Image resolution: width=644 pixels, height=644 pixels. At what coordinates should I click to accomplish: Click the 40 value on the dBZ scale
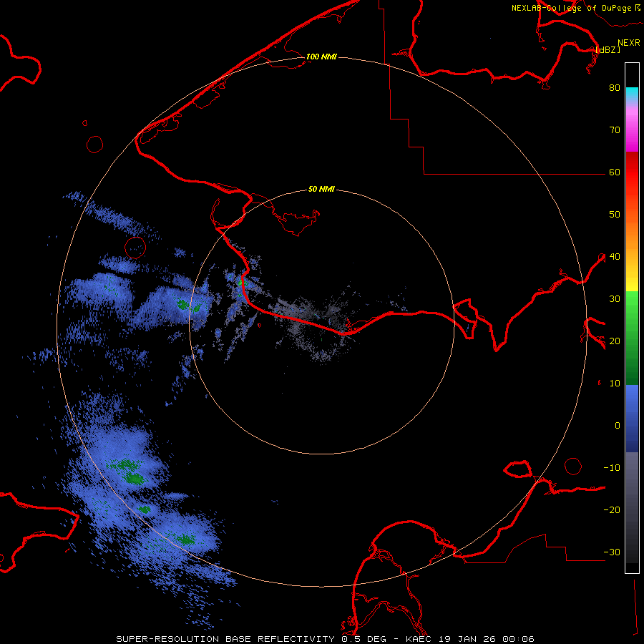[x=615, y=257]
